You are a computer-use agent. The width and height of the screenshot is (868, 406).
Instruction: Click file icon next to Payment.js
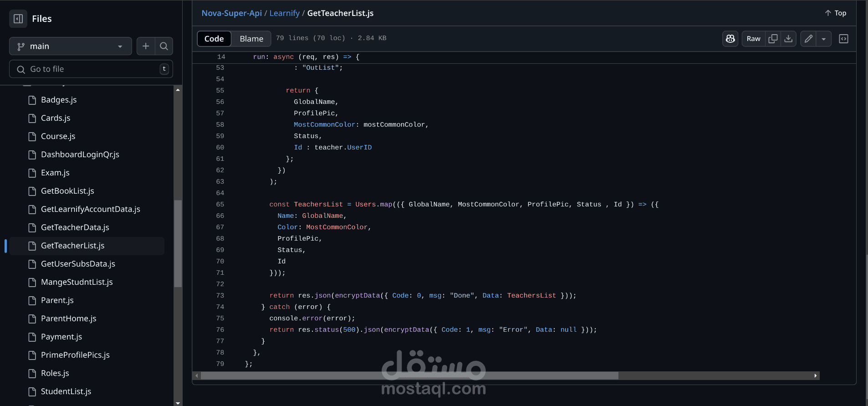pos(32,337)
